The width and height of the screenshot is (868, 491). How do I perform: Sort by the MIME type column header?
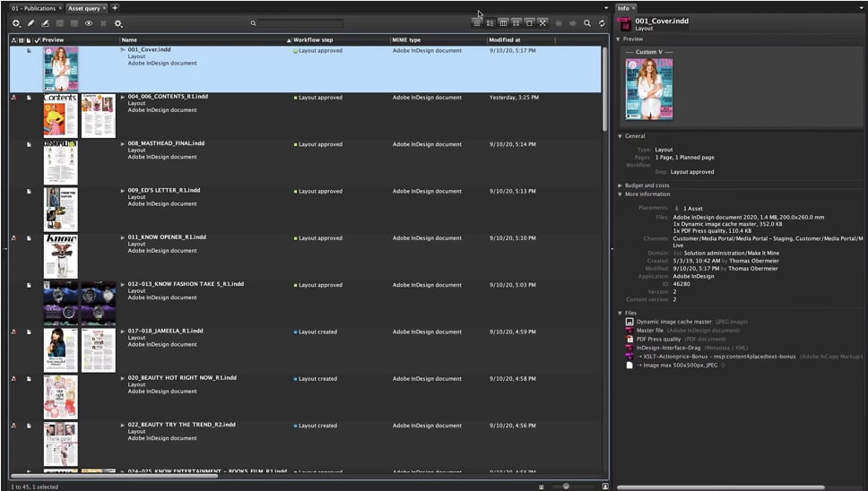[438, 39]
